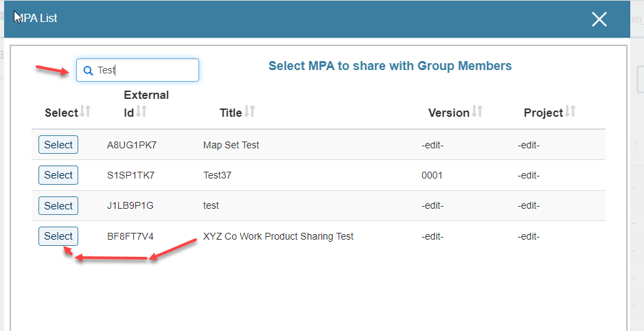The width and height of the screenshot is (644, 331).
Task: Click Select MPA to share heading
Action: [x=390, y=66]
